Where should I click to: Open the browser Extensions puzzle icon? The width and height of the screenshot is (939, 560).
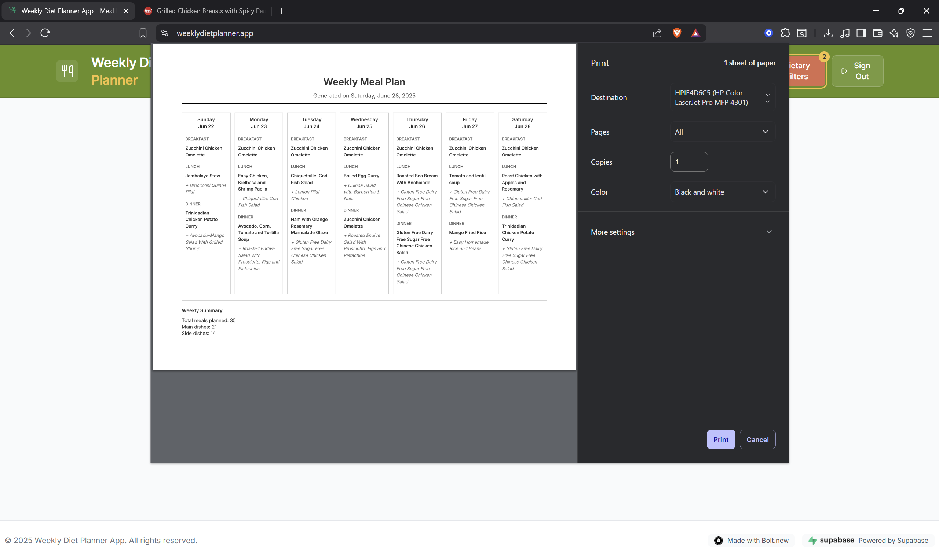(x=785, y=33)
